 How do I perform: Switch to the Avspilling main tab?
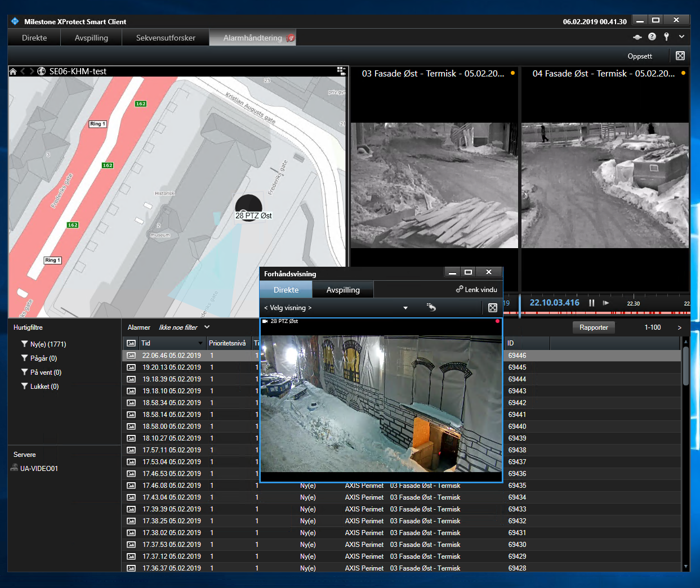tap(91, 38)
